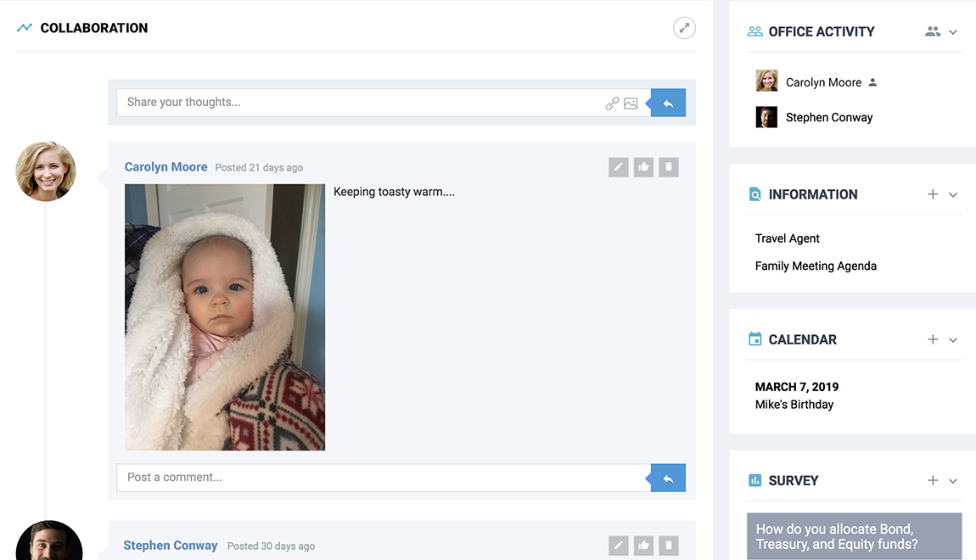Screen dimensions: 976x560
Task: Click the Post a comment field
Action: [383, 478]
